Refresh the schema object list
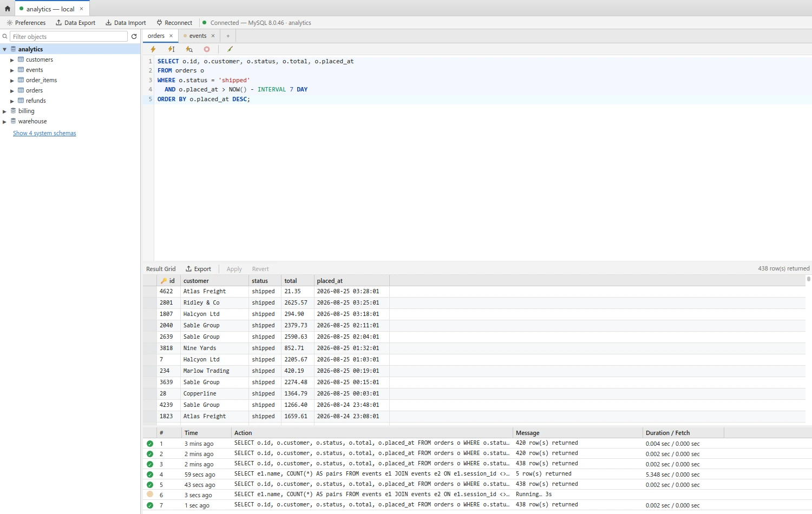 (x=134, y=36)
